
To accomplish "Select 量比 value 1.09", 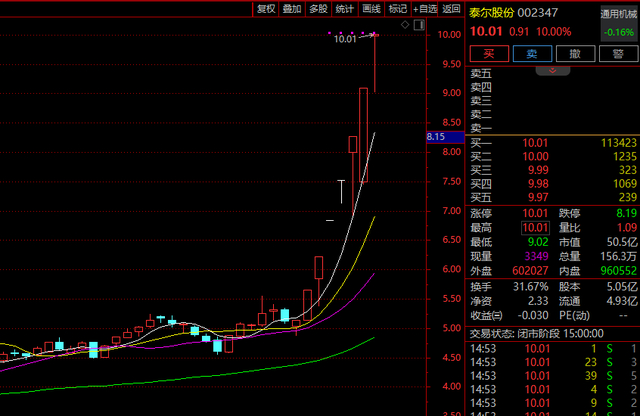I will tap(627, 227).
